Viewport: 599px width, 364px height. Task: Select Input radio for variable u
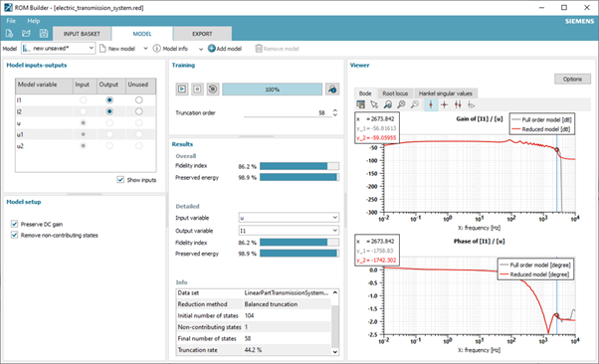pos(83,122)
